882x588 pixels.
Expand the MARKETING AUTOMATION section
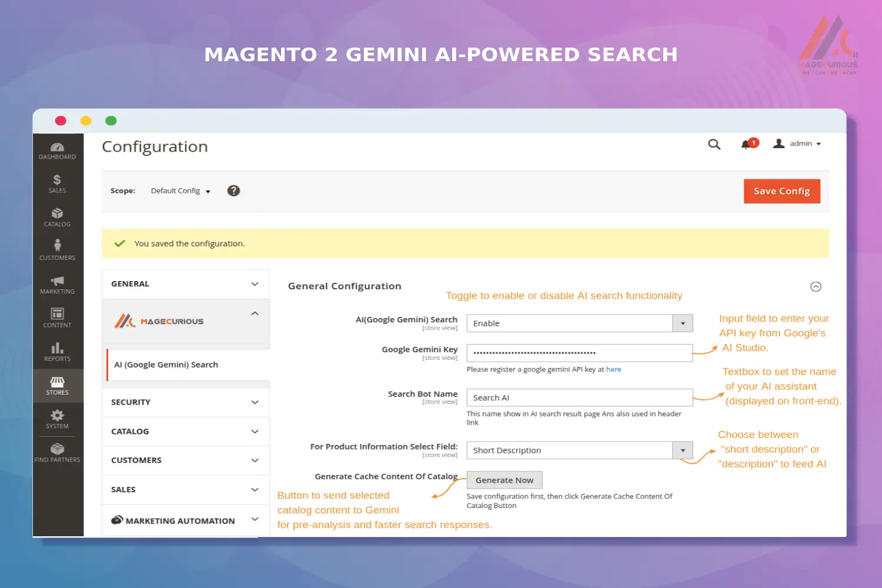pos(185,520)
